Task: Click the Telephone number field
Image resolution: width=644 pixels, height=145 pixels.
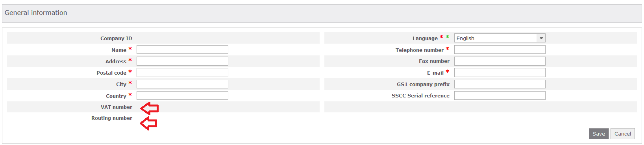Action: [500, 50]
